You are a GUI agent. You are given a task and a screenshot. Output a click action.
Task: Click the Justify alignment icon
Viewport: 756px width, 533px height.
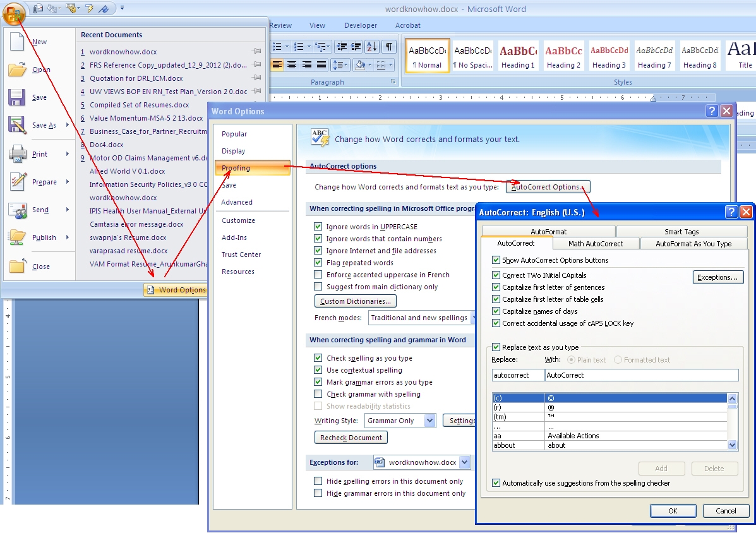click(321, 64)
